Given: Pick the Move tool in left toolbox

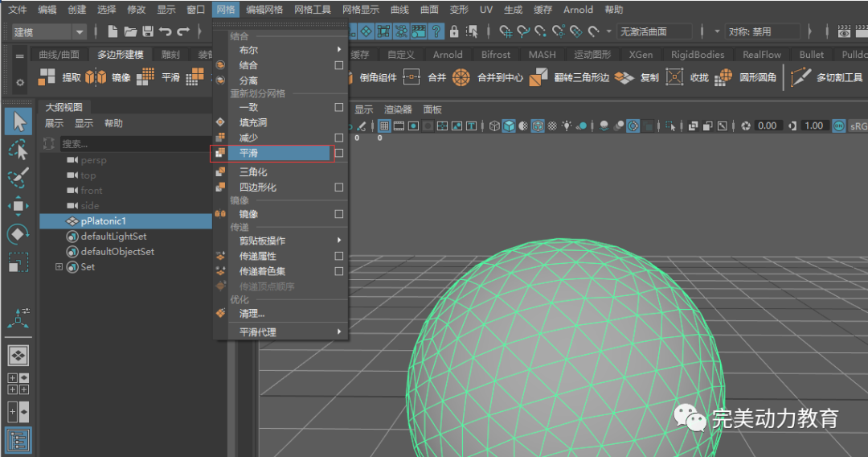Looking at the screenshot, I should 18,206.
